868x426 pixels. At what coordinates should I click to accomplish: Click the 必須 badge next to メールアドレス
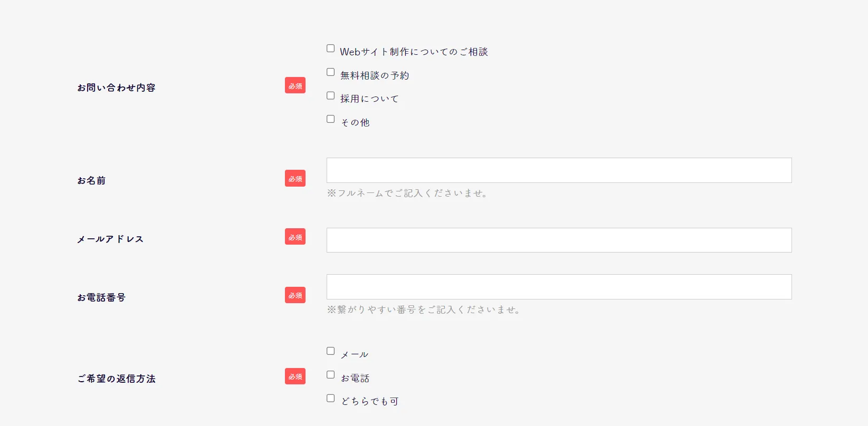[x=295, y=237]
